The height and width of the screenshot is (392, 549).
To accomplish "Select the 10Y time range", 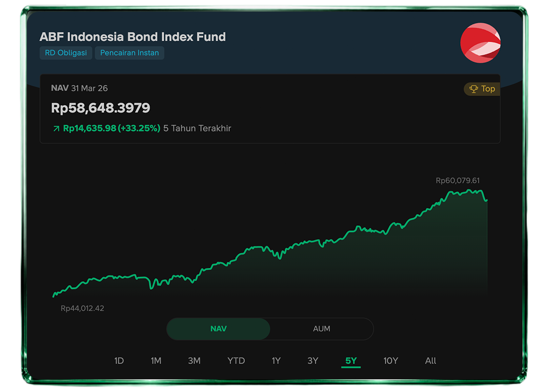I will pos(391,361).
